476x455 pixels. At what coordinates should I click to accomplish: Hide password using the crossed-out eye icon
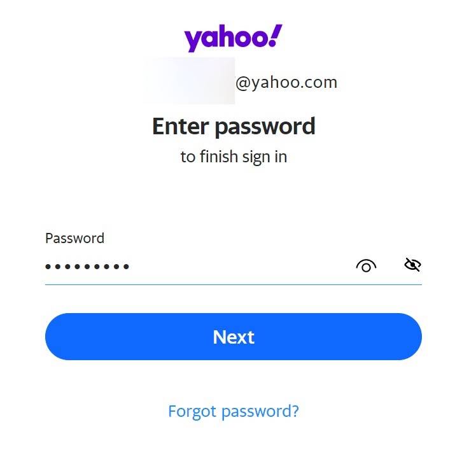coord(412,265)
